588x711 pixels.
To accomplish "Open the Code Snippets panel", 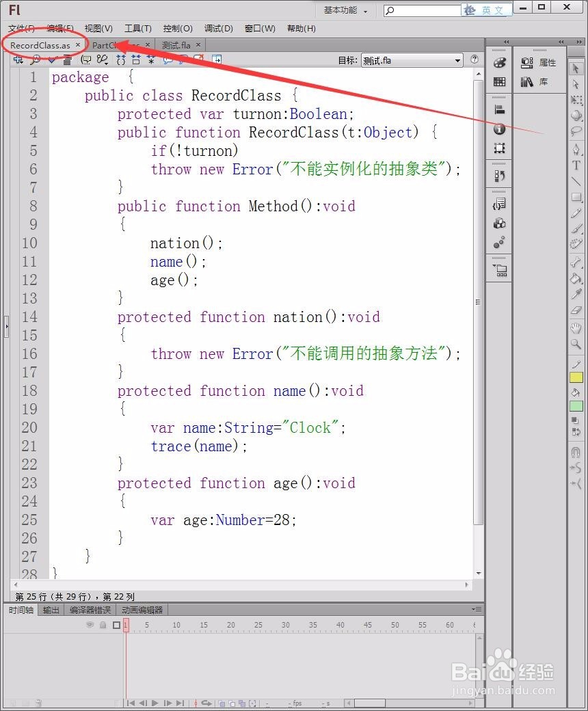I will pyautogui.click(x=499, y=204).
